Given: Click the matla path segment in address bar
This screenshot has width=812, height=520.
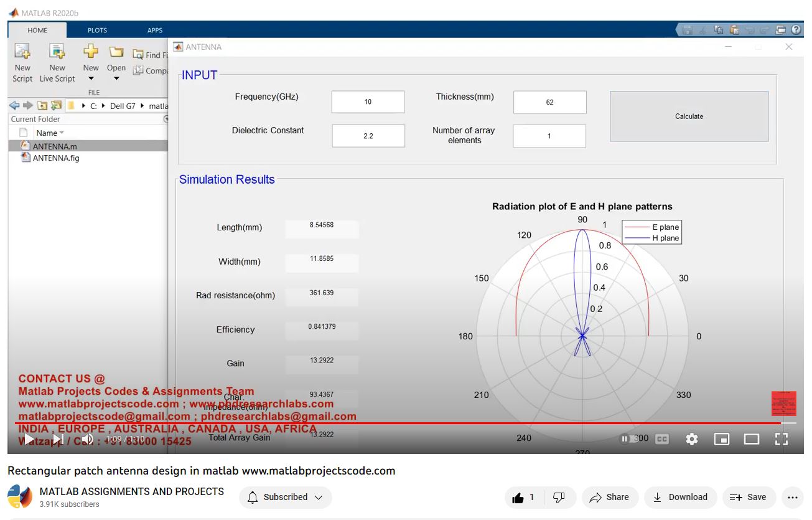Looking at the screenshot, I should 159,106.
